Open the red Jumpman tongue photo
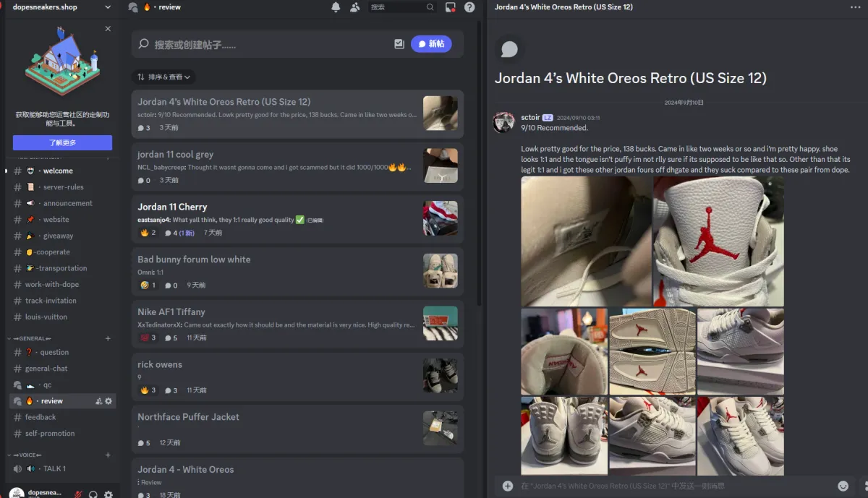Screen dimensions: 868x498 [x=718, y=241]
